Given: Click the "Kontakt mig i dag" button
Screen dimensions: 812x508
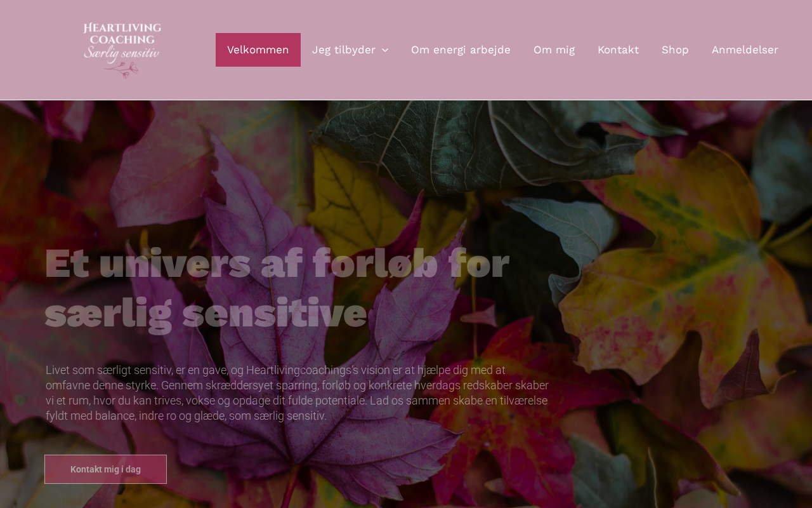Looking at the screenshot, I should tap(105, 469).
